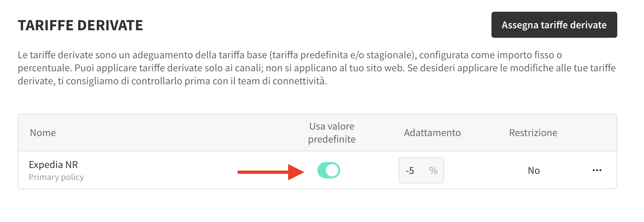Click the TARIFFE DERIVATE heading
The width and height of the screenshot is (644, 222).
click(80, 25)
